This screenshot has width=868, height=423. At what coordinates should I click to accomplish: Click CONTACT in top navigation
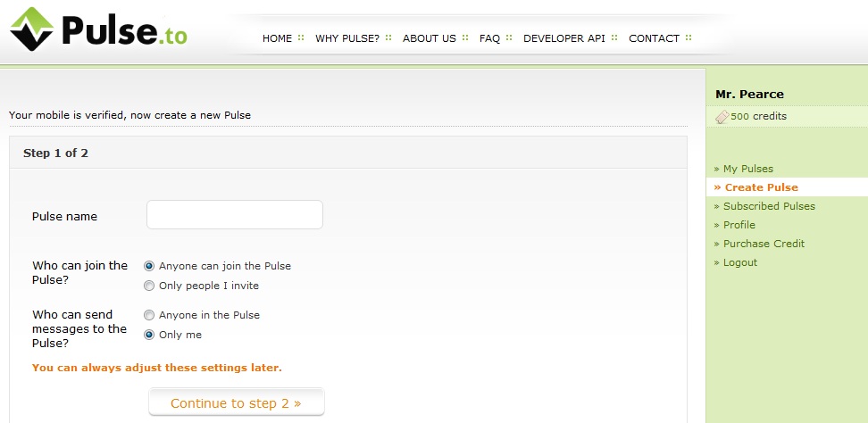click(654, 38)
